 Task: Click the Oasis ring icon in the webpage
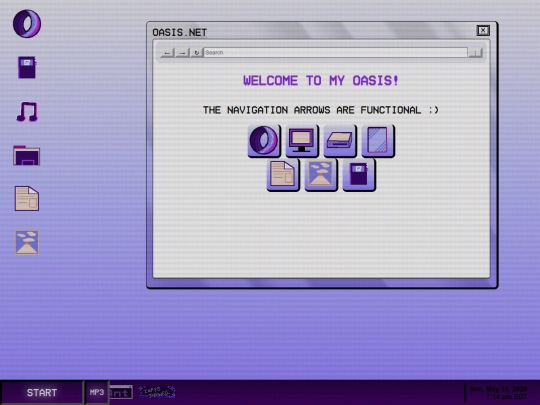pyautogui.click(x=264, y=141)
